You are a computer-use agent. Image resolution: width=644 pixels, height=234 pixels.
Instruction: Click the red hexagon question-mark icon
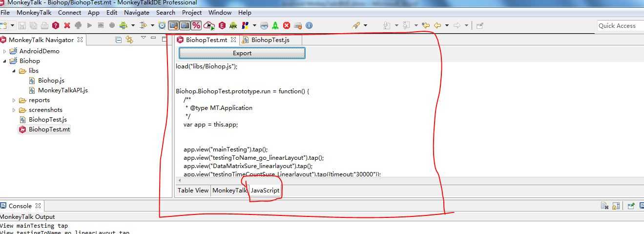point(56,25)
